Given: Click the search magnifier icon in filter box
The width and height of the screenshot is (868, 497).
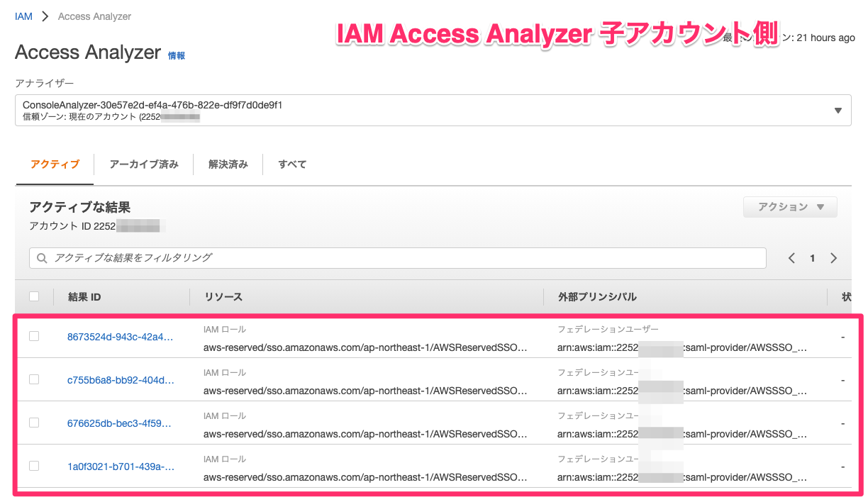Looking at the screenshot, I should click(43, 258).
